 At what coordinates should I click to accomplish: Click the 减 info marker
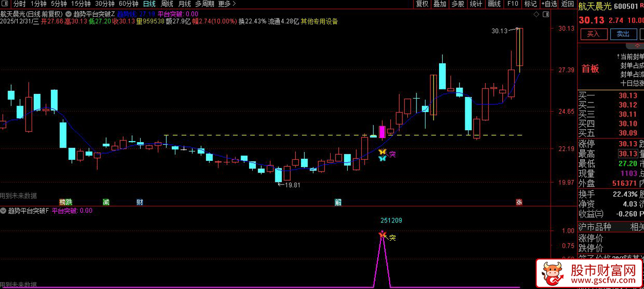[x=106, y=202]
